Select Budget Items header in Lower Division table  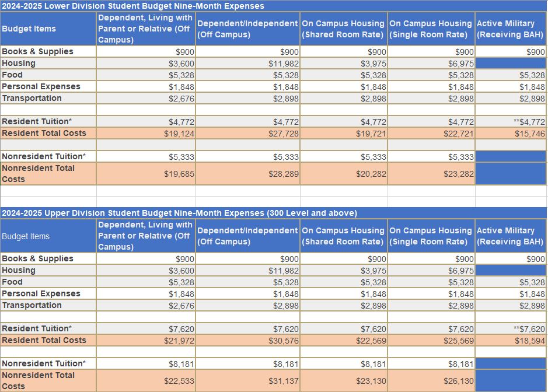coord(29,29)
